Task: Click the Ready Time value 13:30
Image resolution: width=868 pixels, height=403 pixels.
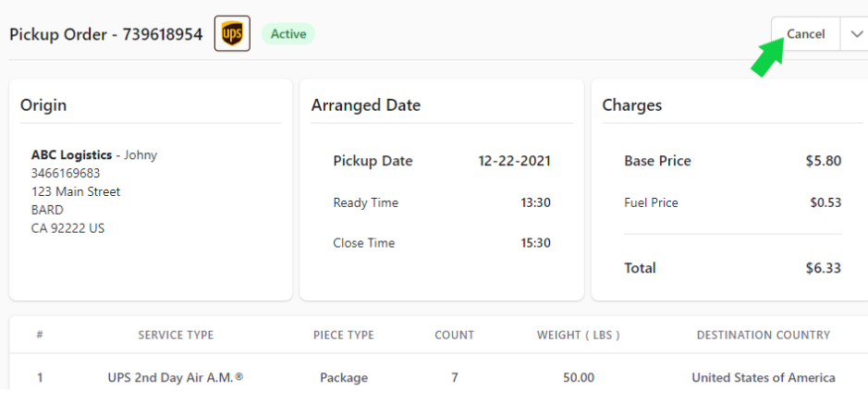Action: (535, 202)
